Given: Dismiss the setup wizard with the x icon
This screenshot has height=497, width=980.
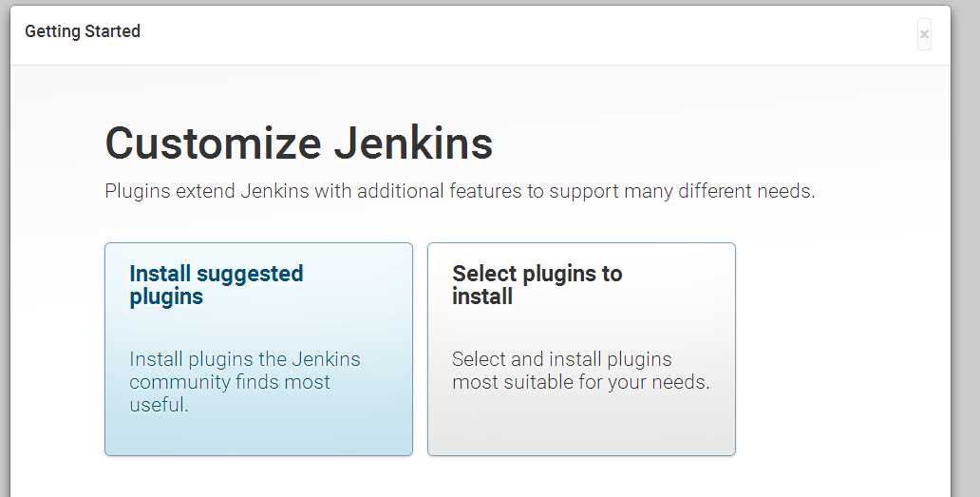Looking at the screenshot, I should click(924, 34).
